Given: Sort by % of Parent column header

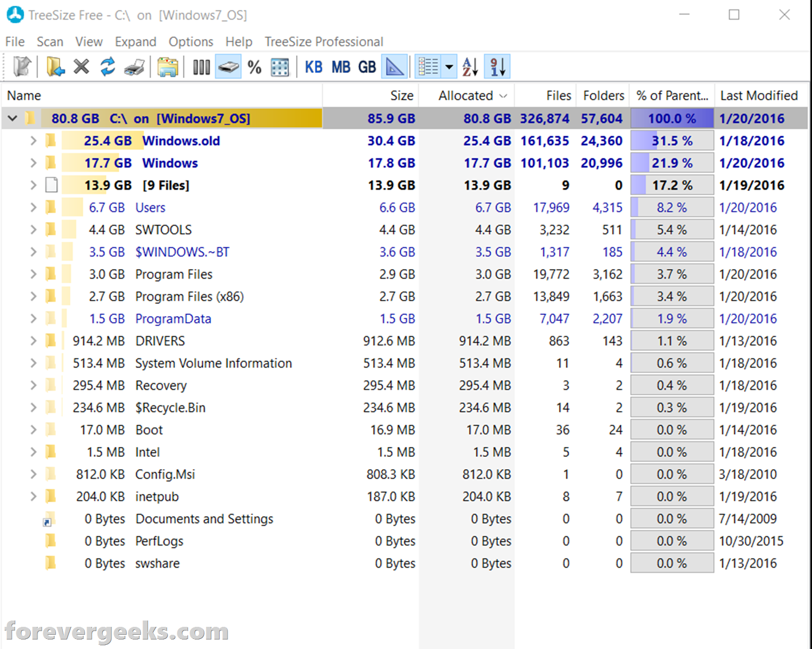Looking at the screenshot, I should point(672,96).
